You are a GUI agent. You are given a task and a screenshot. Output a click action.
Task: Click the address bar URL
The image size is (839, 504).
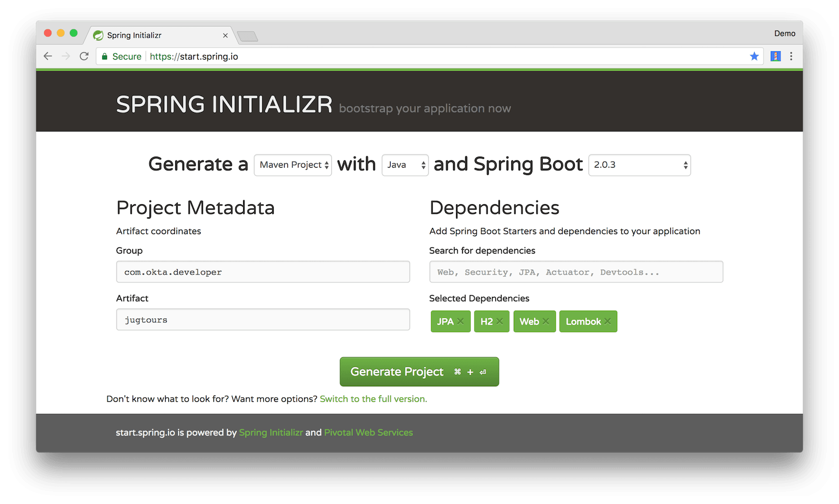click(x=194, y=57)
